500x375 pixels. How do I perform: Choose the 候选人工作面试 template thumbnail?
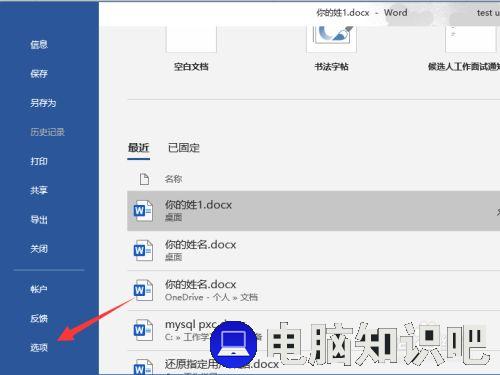(x=472, y=39)
